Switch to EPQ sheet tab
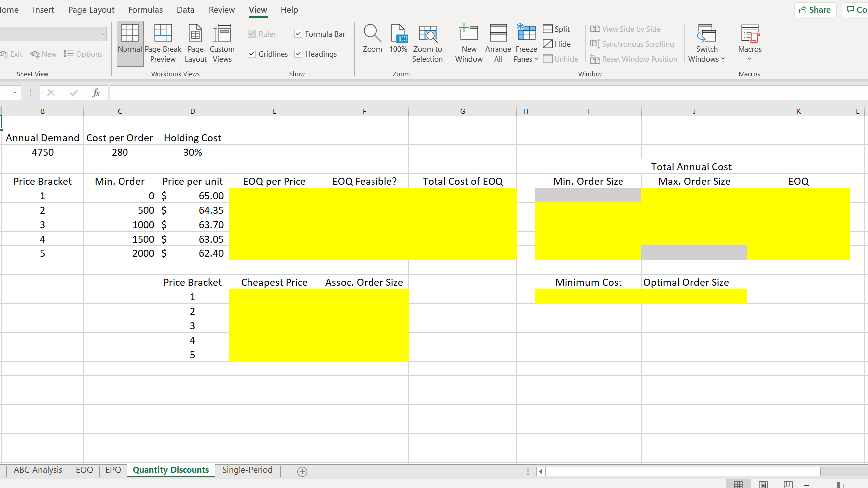This screenshot has width=868, height=488. point(113,470)
